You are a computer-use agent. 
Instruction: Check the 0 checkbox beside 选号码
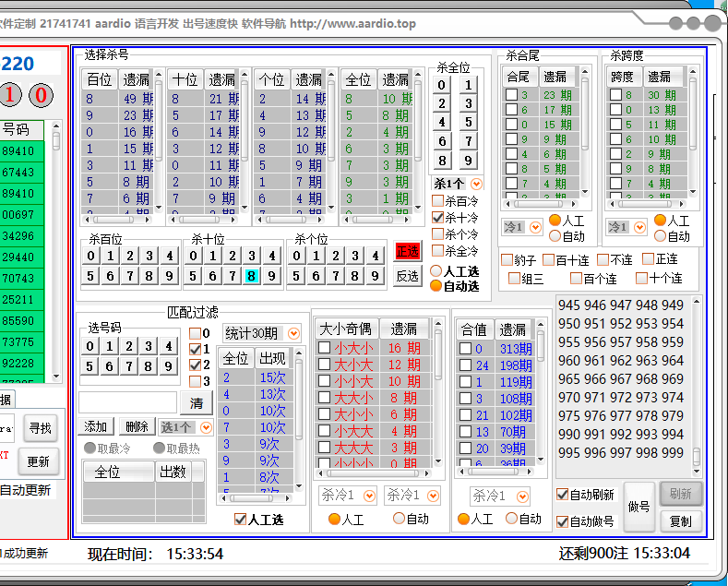pyautogui.click(x=195, y=333)
